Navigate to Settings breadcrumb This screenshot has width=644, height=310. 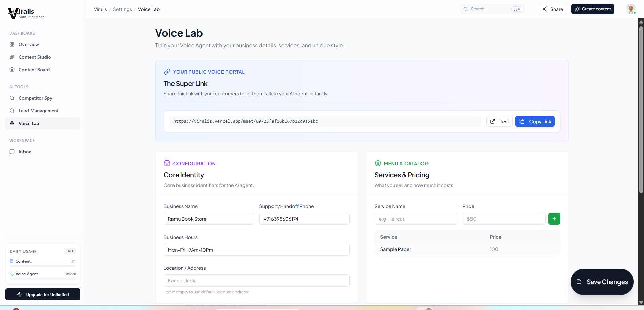point(122,9)
